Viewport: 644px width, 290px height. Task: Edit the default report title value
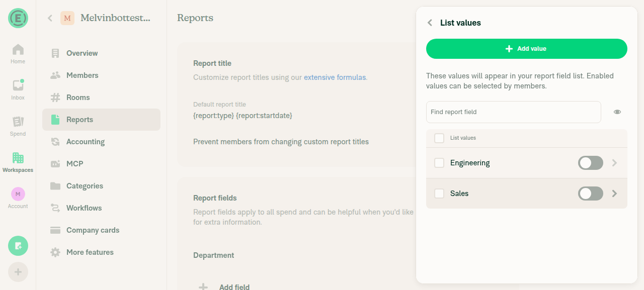(243, 116)
